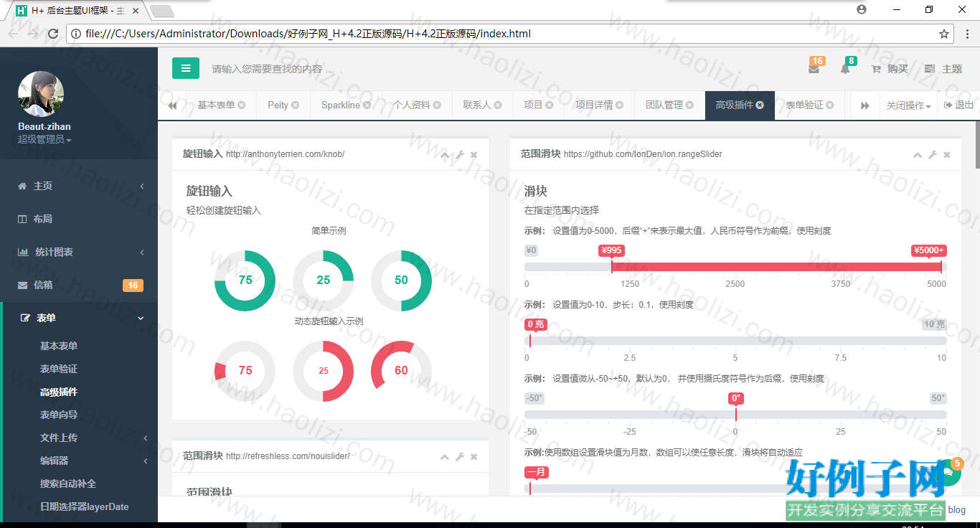Switch to the 个人资料 tab
The height and width of the screenshot is (528, 980).
click(412, 105)
